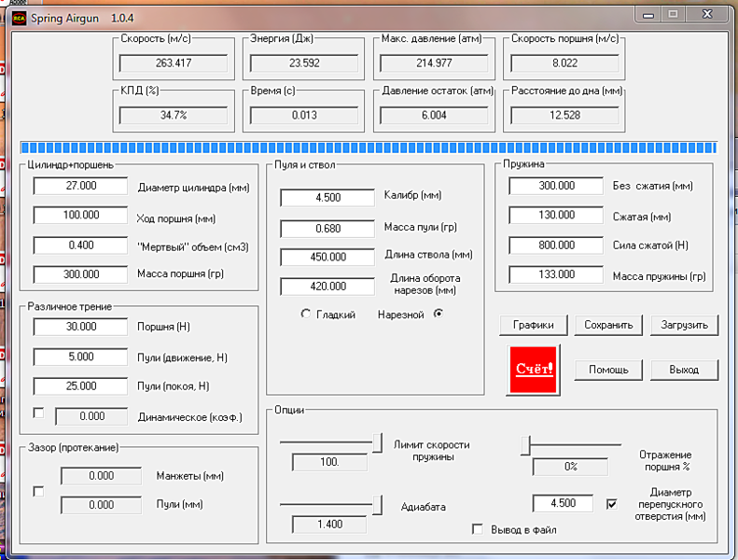Click the adiabatic index value 1.400
The image size is (738, 560).
tap(329, 525)
